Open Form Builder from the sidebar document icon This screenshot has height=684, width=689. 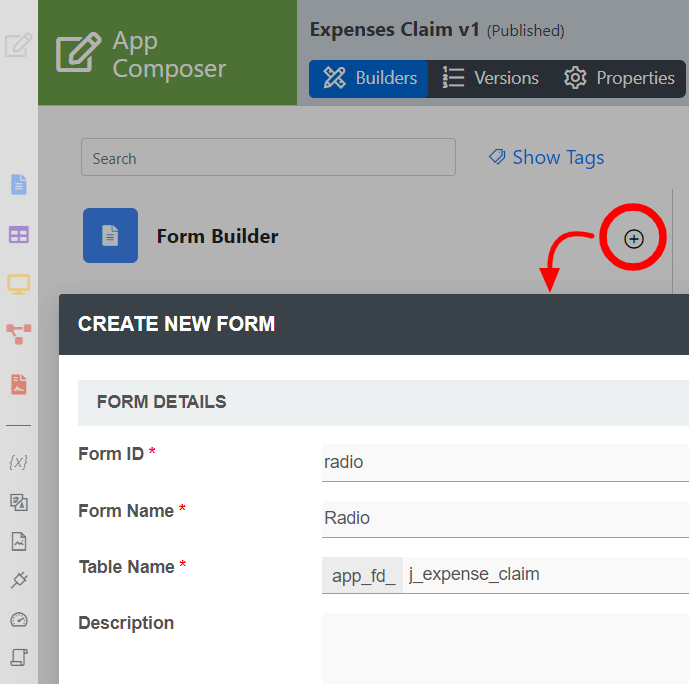pos(18,185)
